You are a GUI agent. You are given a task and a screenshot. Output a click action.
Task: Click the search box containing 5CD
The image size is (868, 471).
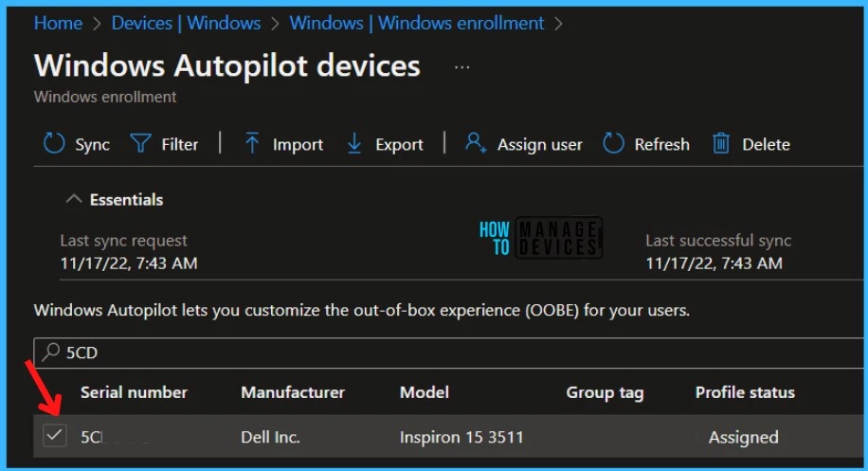point(448,353)
